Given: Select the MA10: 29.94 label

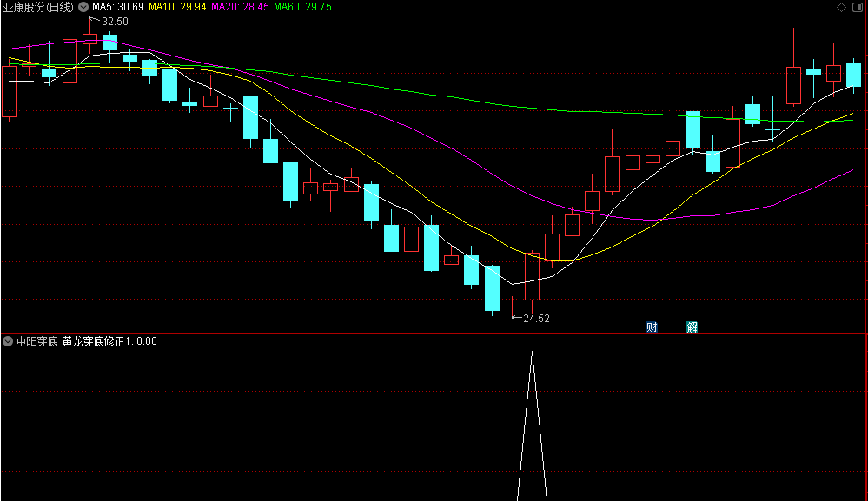Looking at the screenshot, I should click(x=177, y=7).
